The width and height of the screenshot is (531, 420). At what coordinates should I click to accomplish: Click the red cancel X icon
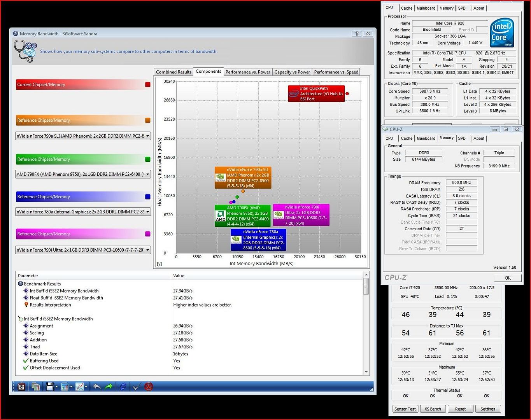click(149, 387)
